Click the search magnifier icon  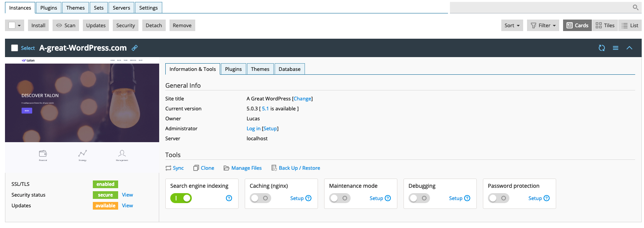point(635,8)
